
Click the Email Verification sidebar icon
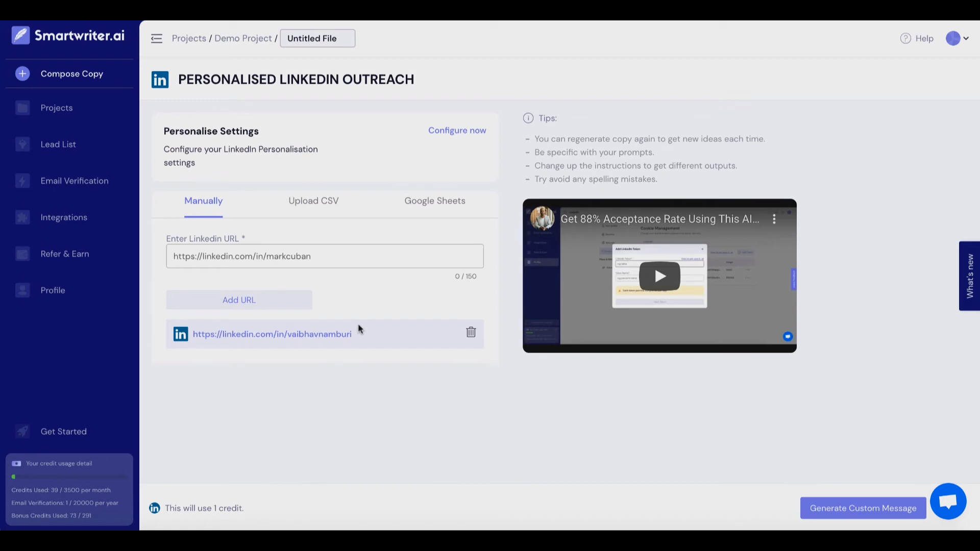(22, 181)
